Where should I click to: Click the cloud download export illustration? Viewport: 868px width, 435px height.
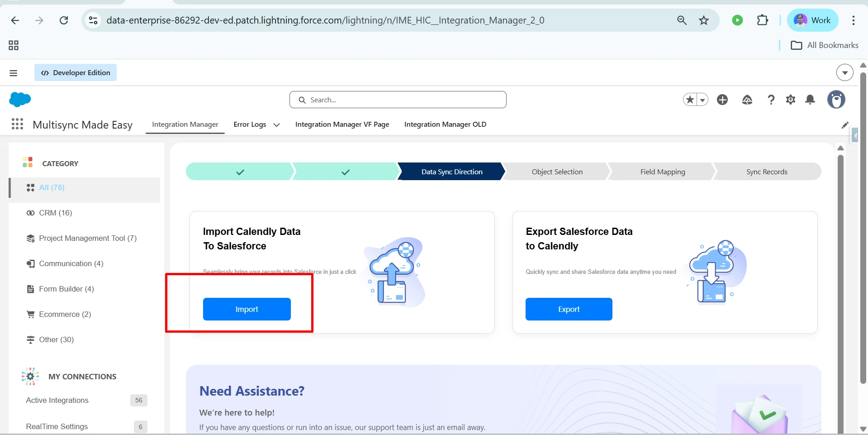[717, 272]
